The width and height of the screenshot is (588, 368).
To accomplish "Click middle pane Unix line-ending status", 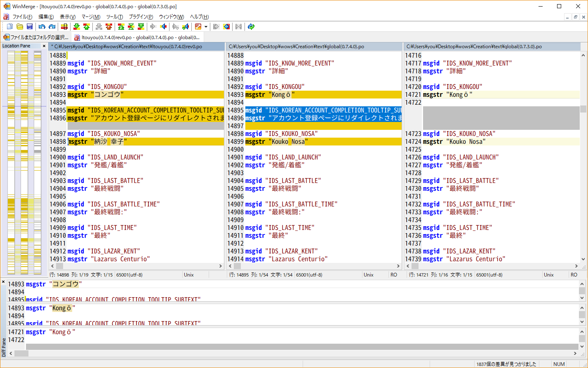I will click(368, 275).
